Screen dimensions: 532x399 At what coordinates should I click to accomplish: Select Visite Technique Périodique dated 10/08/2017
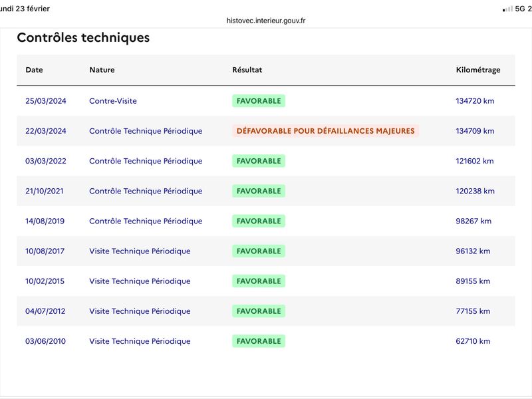pyautogui.click(x=140, y=251)
